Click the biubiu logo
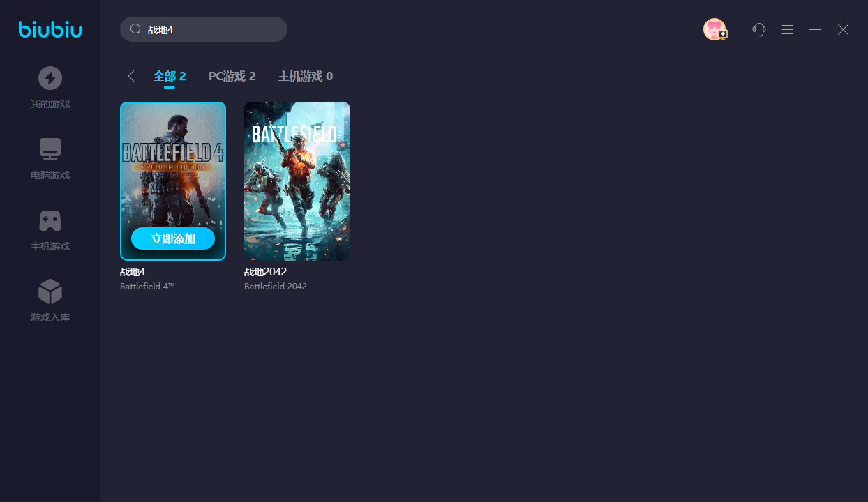The height and width of the screenshot is (502, 868). click(x=50, y=29)
